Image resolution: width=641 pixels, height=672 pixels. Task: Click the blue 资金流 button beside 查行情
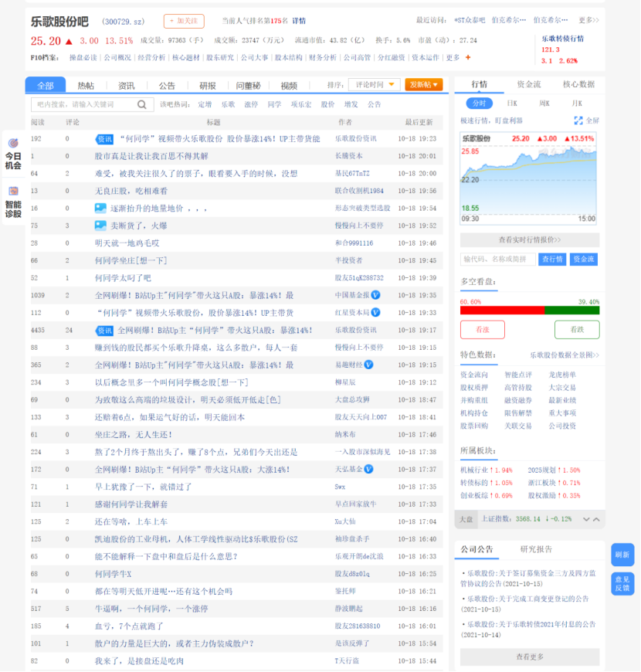click(x=584, y=259)
